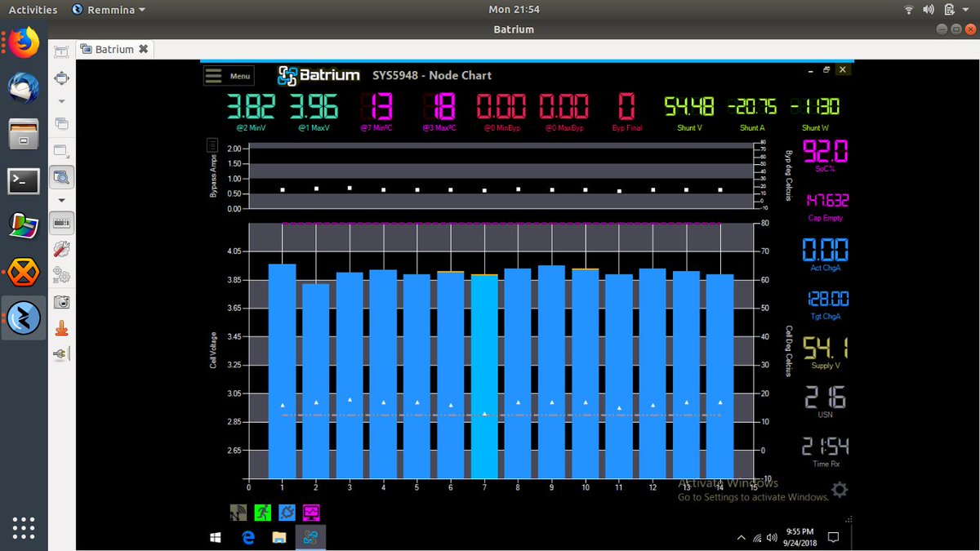This screenshot has width=980, height=551.
Task: Close the Batrium tab with X
Action: (143, 49)
